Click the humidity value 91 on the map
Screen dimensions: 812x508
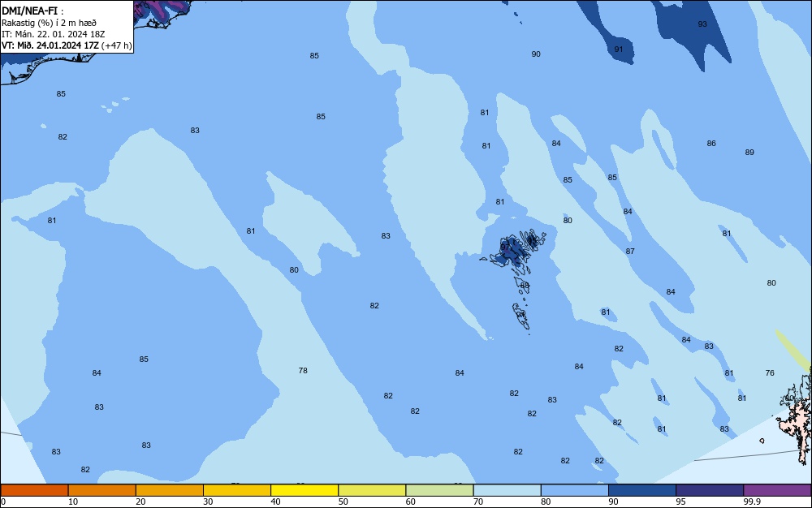coord(618,50)
